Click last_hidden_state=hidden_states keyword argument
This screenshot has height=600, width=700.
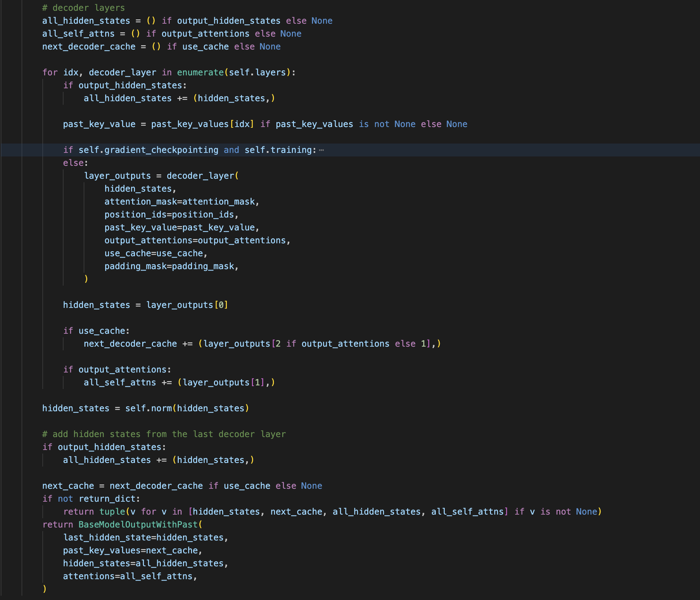point(145,538)
